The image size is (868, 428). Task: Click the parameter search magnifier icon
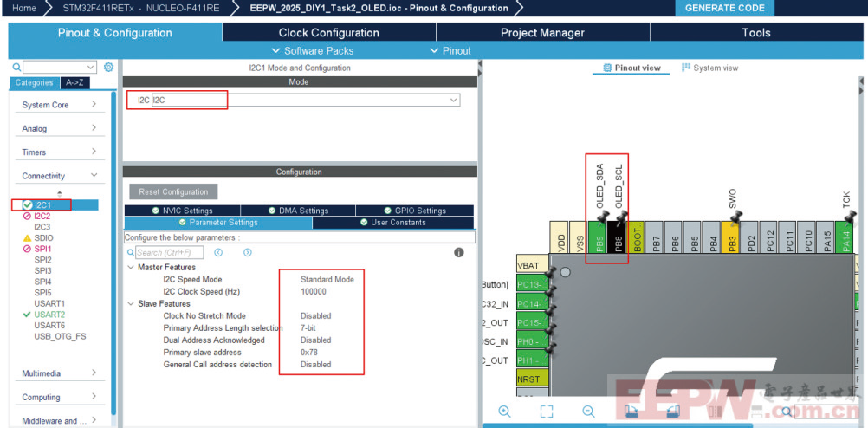pyautogui.click(x=131, y=252)
